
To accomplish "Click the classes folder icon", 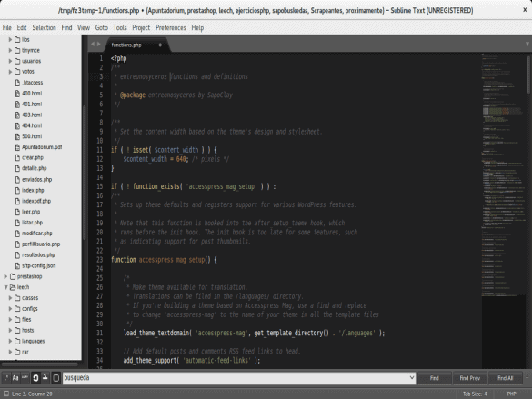I will pos(17,298).
